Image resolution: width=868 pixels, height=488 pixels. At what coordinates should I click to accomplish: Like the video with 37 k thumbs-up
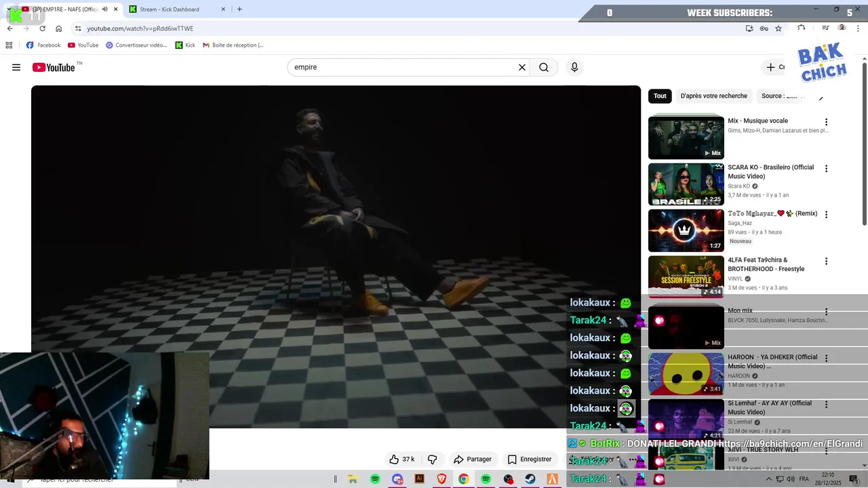coord(401,459)
